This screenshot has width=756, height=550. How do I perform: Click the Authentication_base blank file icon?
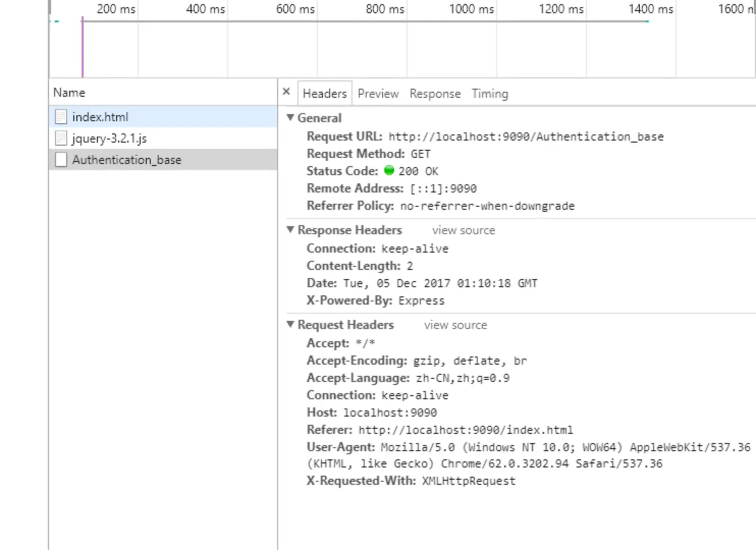pyautogui.click(x=61, y=160)
